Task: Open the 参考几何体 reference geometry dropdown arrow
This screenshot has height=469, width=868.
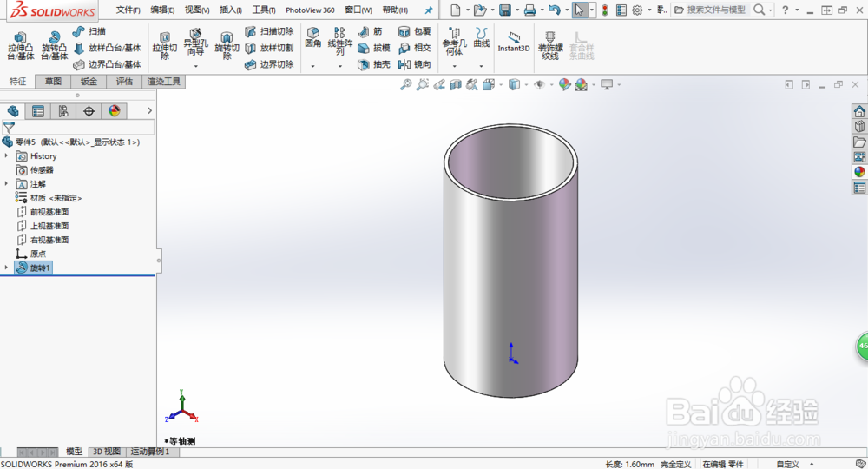Action: coord(454,66)
